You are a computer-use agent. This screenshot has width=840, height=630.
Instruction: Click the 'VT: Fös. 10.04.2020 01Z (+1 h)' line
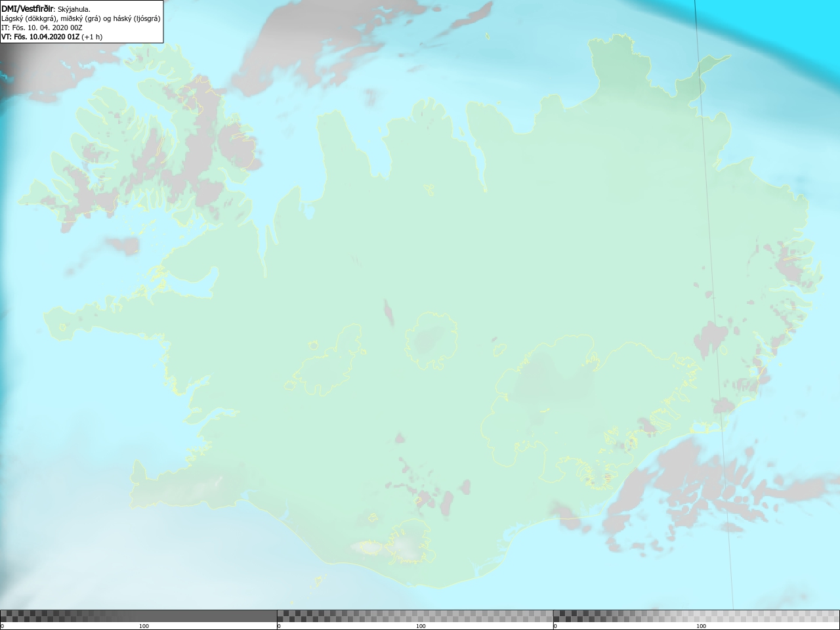(52, 37)
